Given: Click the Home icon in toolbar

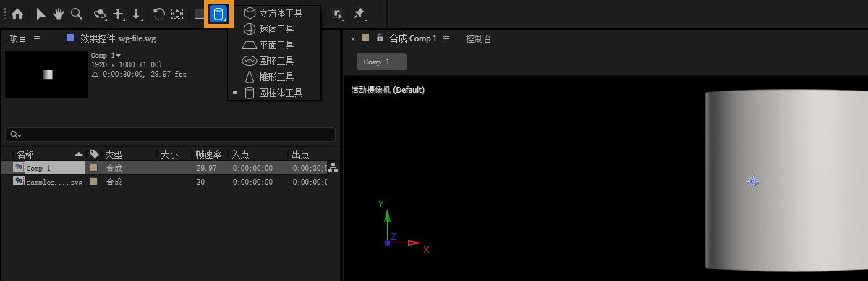Looking at the screenshot, I should coord(17,14).
